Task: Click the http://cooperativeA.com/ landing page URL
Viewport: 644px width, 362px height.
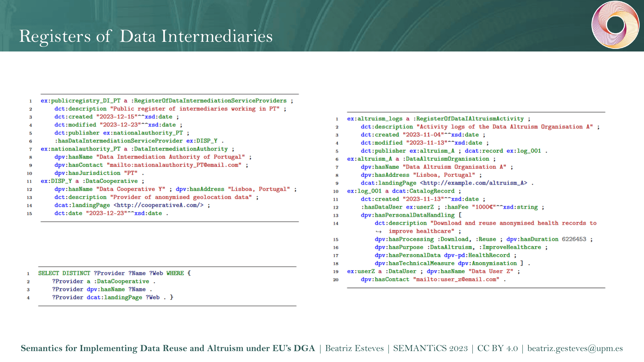Action: [x=158, y=205]
